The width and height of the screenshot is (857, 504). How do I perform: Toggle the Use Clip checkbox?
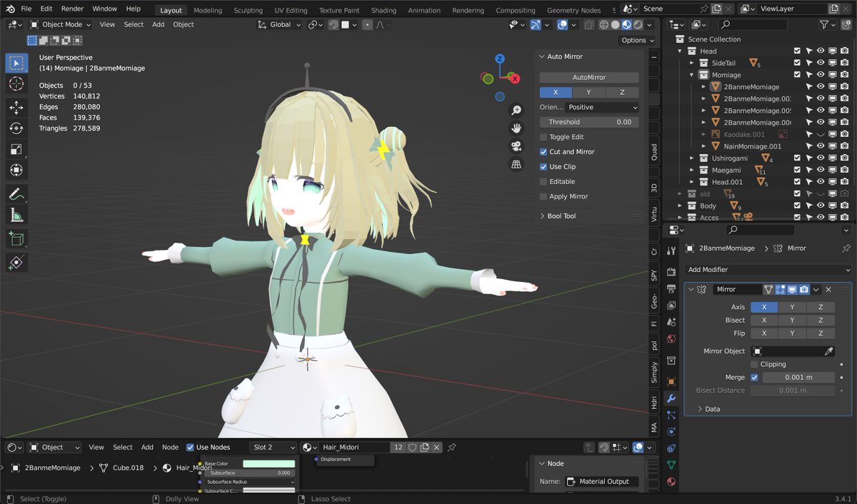tap(543, 166)
